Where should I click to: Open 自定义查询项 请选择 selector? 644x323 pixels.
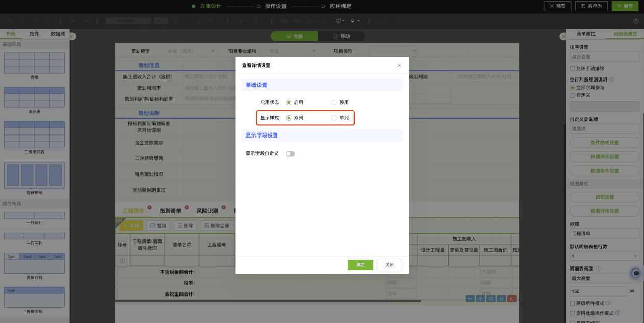[x=604, y=129]
